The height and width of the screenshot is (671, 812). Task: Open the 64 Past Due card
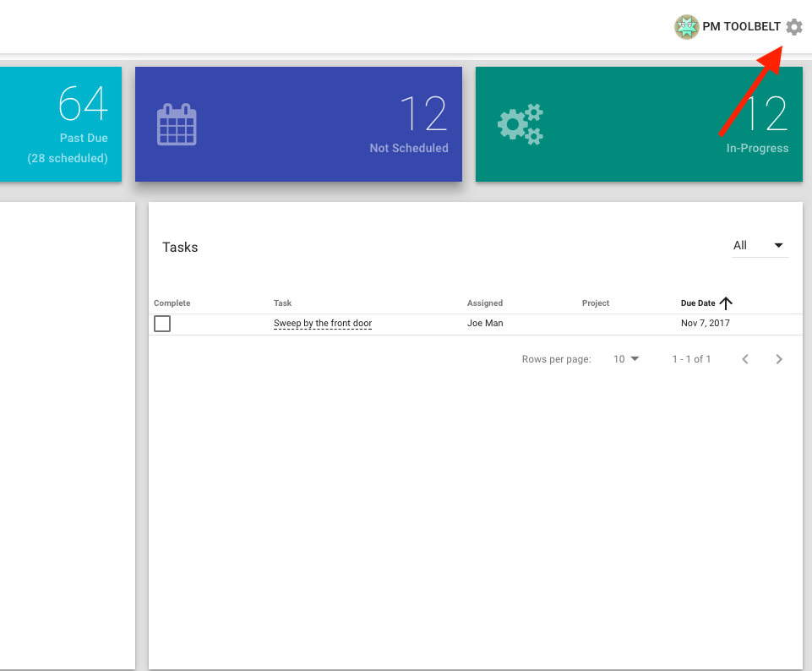click(61, 124)
